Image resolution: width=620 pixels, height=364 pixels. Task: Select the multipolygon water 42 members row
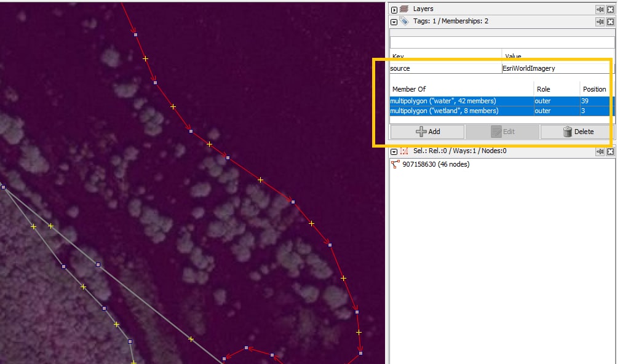[502, 101]
